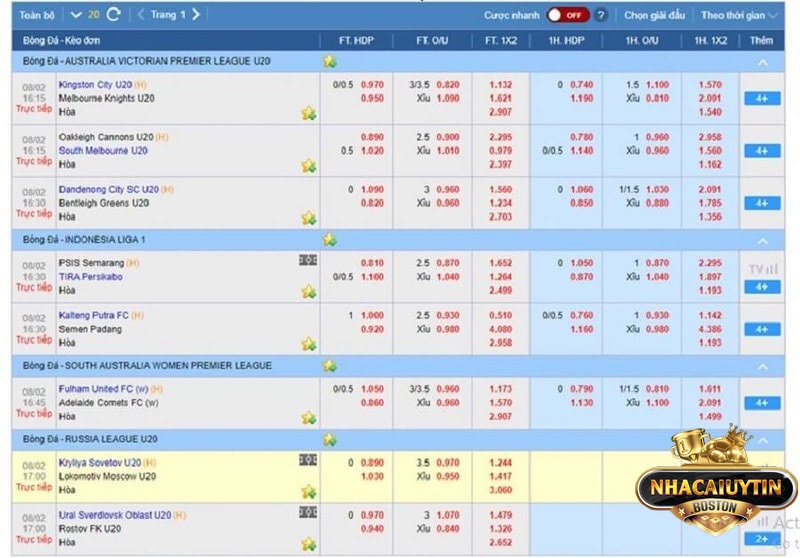Open the Toàn bộ filter dropdown
The height and width of the screenshot is (558, 800).
click(38, 15)
